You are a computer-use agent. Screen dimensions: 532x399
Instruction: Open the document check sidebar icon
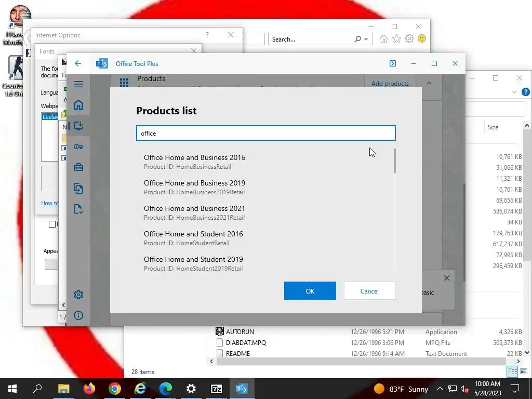[78, 209]
